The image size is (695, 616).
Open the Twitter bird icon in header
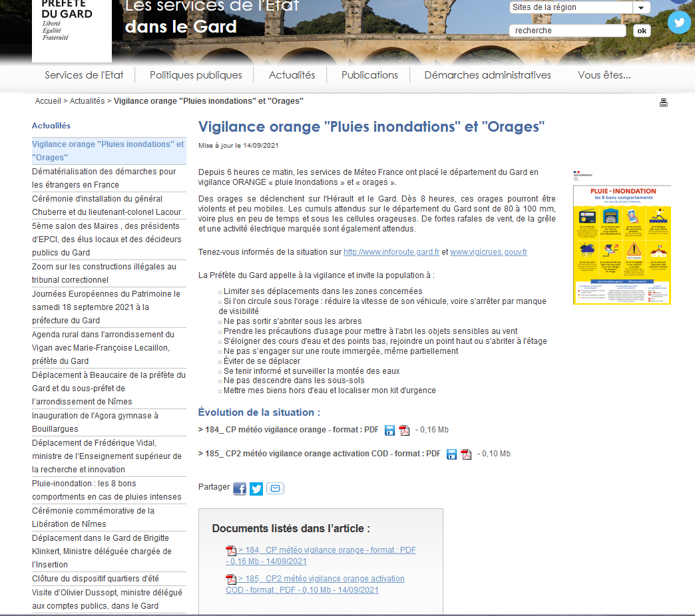tap(679, 22)
